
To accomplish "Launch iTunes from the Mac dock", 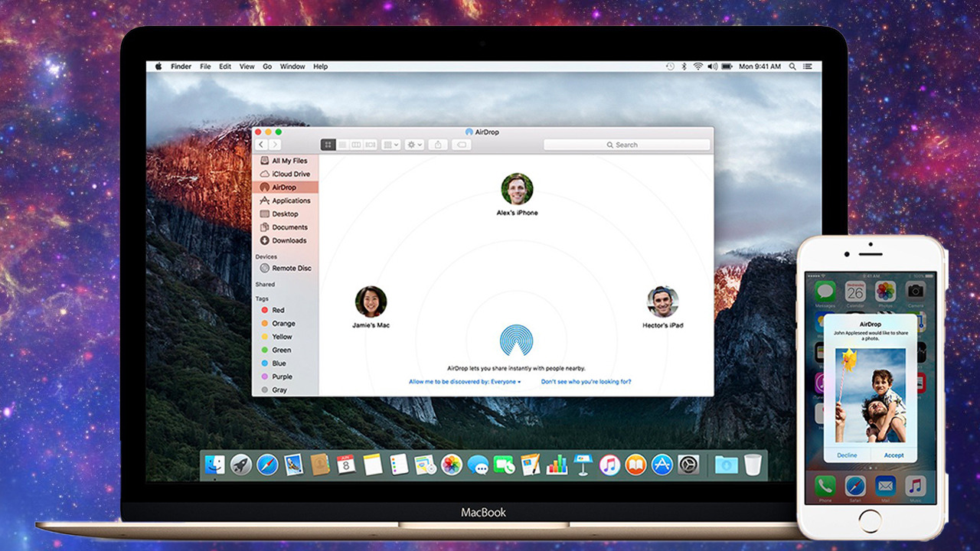I will tap(609, 464).
